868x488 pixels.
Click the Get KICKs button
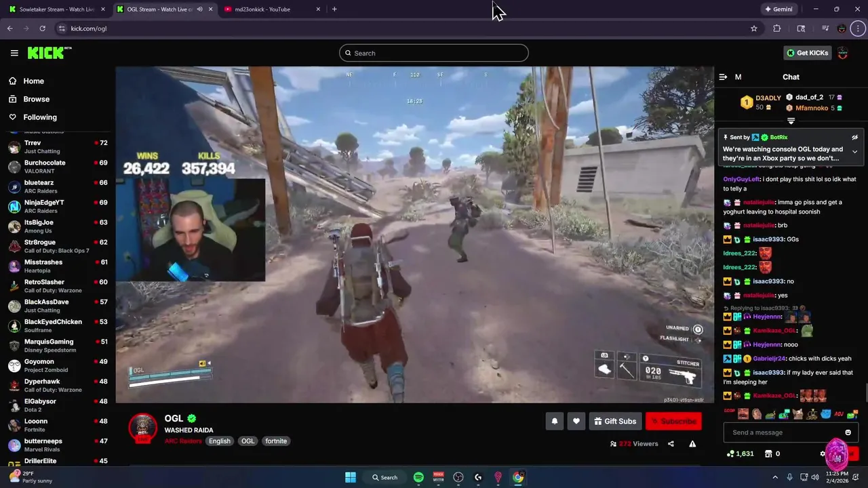pyautogui.click(x=807, y=53)
